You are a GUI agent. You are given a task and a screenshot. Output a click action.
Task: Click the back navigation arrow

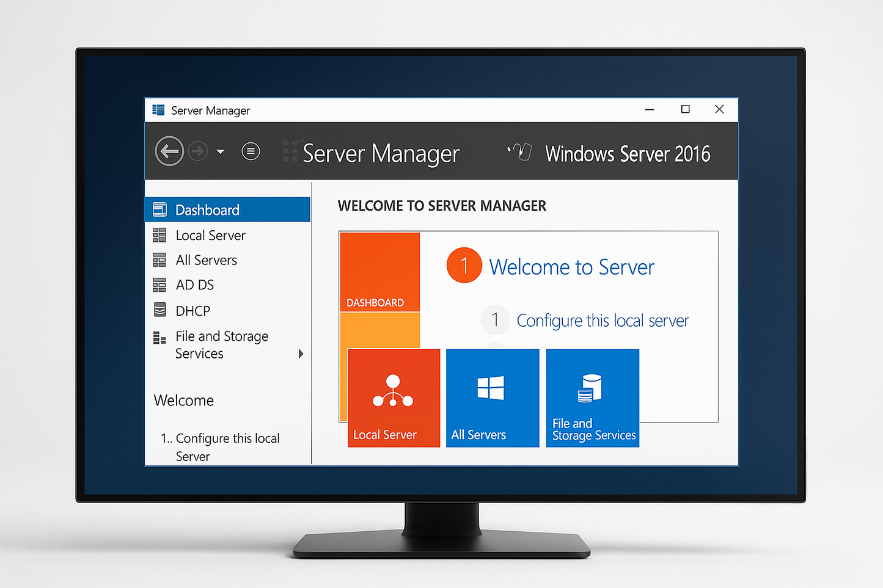(x=169, y=151)
